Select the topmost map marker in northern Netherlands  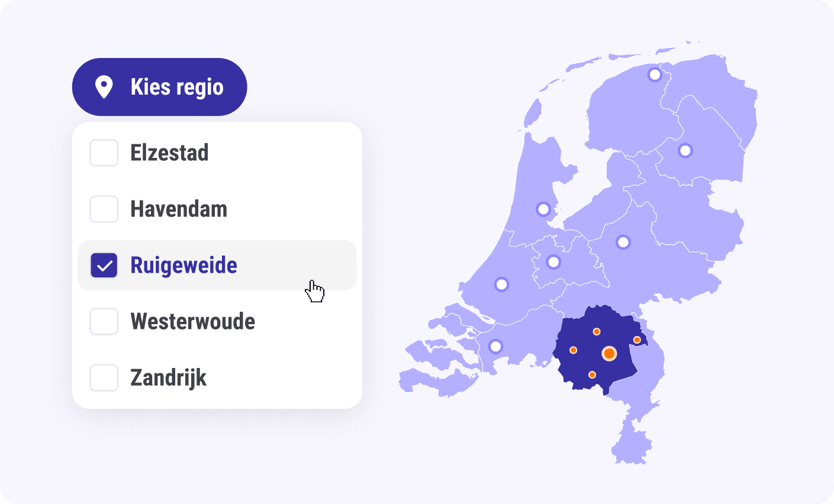click(x=655, y=74)
